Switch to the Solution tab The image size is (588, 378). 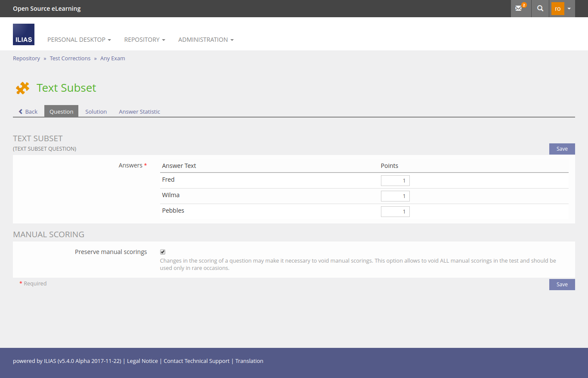(96, 112)
